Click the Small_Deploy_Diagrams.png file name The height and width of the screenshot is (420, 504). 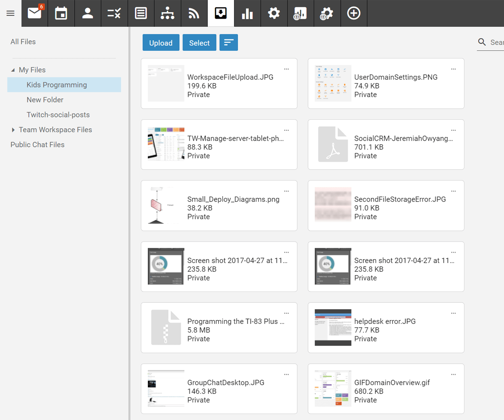coord(233,199)
